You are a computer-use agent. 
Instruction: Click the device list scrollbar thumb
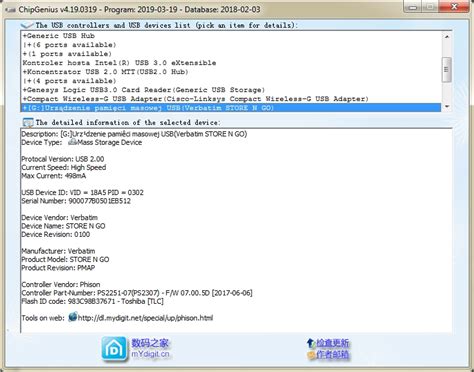(447, 69)
